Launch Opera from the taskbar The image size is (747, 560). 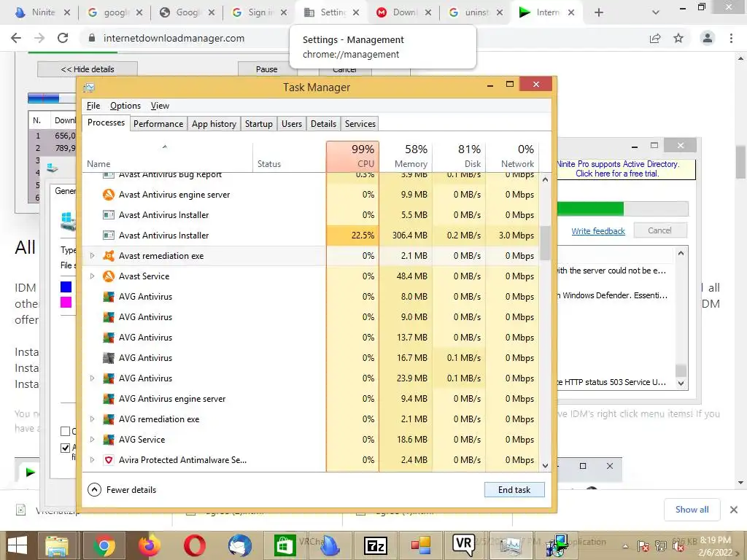pos(194,545)
